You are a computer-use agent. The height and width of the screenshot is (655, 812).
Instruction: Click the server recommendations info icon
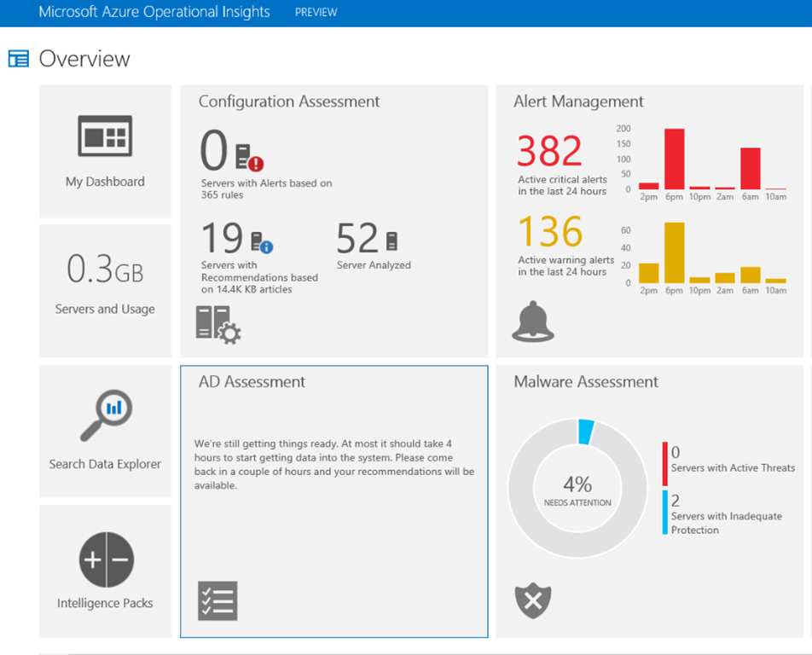[261, 241]
